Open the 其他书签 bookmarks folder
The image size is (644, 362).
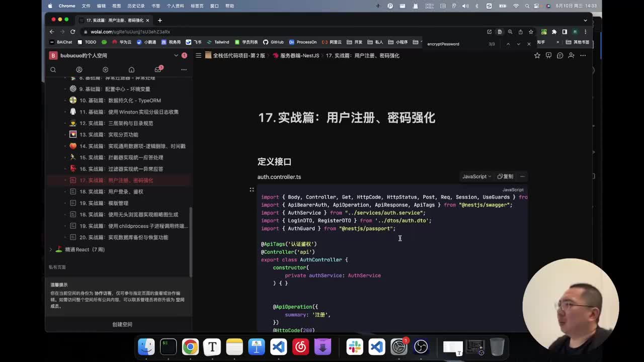578,42
